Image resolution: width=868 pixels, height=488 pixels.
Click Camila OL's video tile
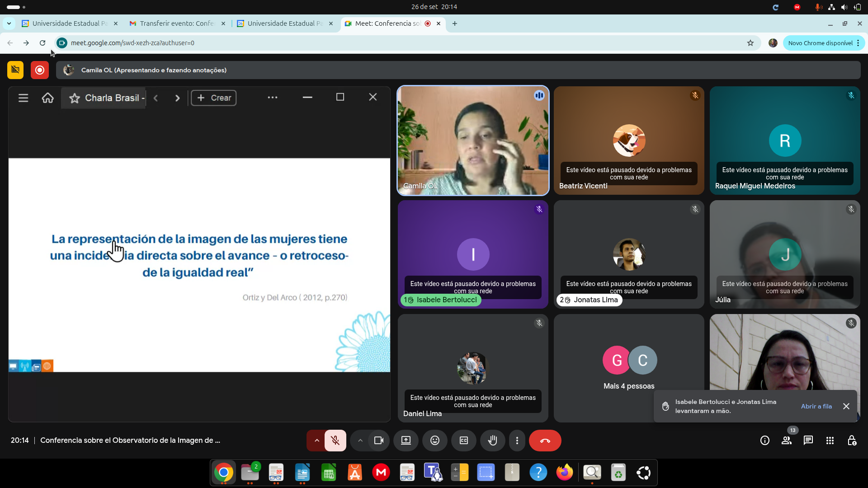click(x=472, y=141)
